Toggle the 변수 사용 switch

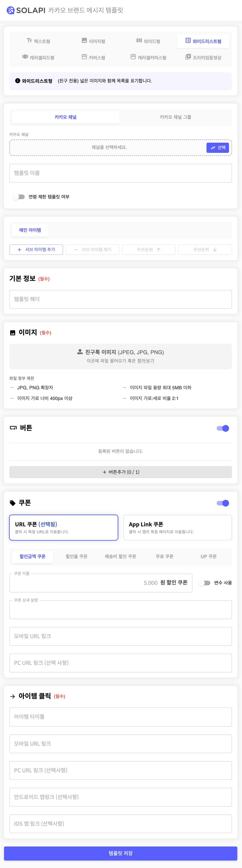pyautogui.click(x=204, y=583)
